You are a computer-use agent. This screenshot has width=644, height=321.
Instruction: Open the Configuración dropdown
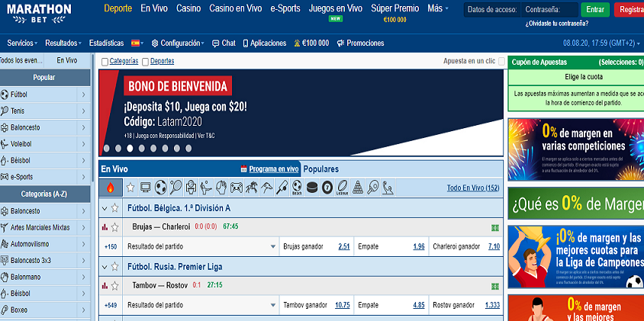178,43
